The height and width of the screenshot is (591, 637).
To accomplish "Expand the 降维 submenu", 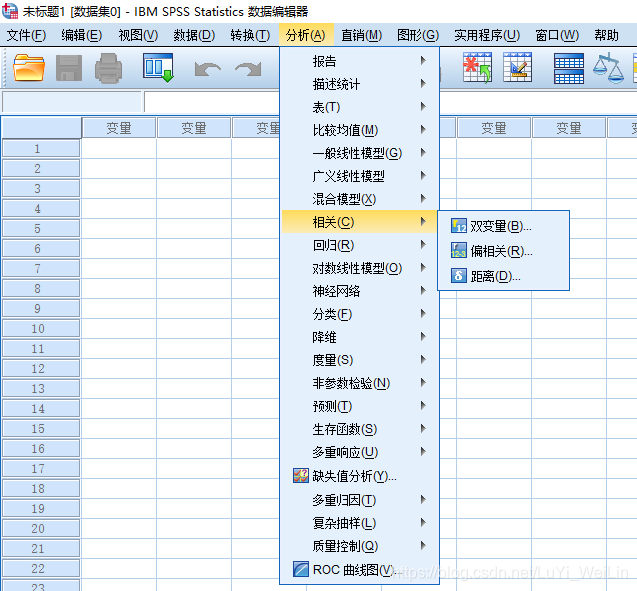I will pos(360,337).
